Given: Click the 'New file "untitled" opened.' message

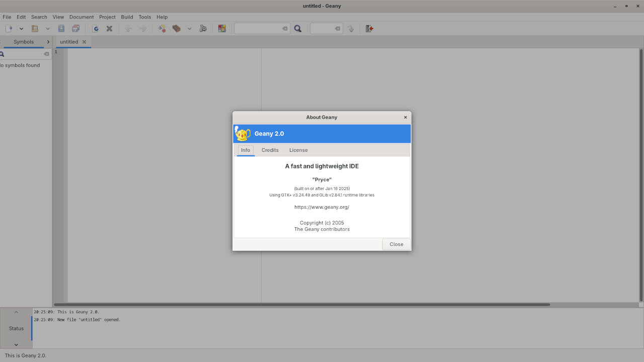Looking at the screenshot, I should tap(77, 320).
